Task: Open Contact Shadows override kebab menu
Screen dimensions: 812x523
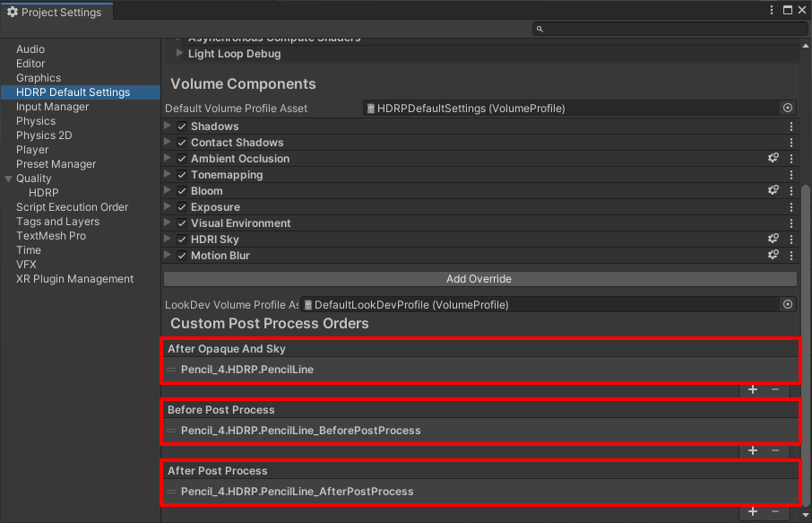Action: point(790,143)
